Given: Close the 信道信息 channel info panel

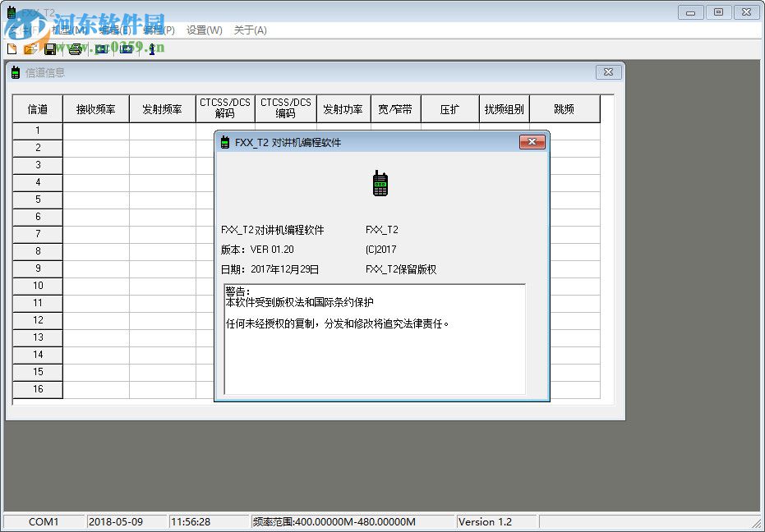Looking at the screenshot, I should (608, 72).
